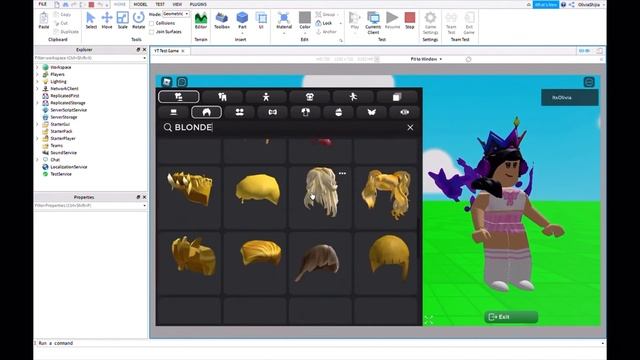This screenshot has width=640, height=360.
Task: Select the hat category icon in second row
Action: [x=339, y=112]
